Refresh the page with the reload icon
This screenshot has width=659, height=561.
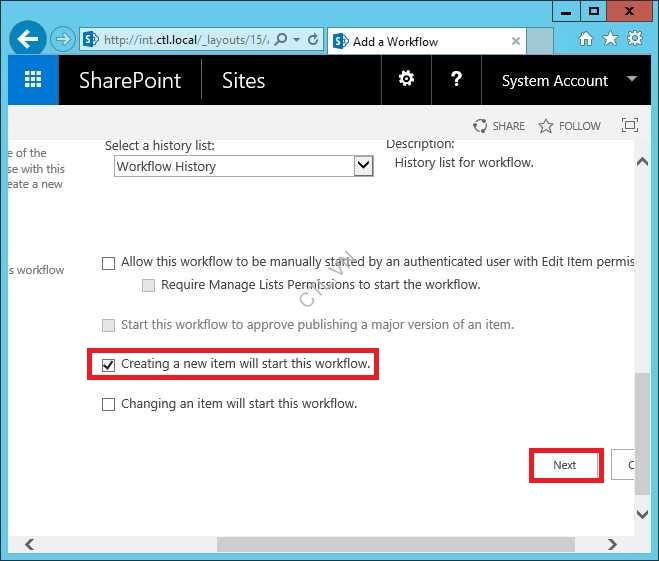pyautogui.click(x=313, y=40)
